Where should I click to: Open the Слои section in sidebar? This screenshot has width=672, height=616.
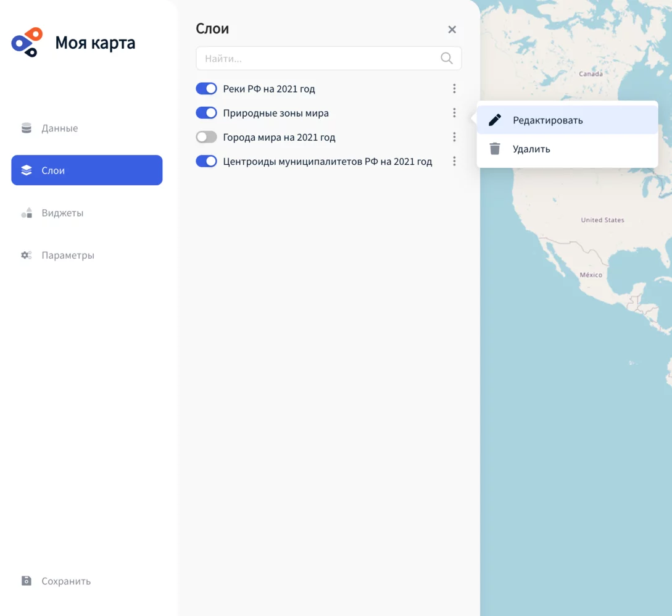pyautogui.click(x=86, y=170)
